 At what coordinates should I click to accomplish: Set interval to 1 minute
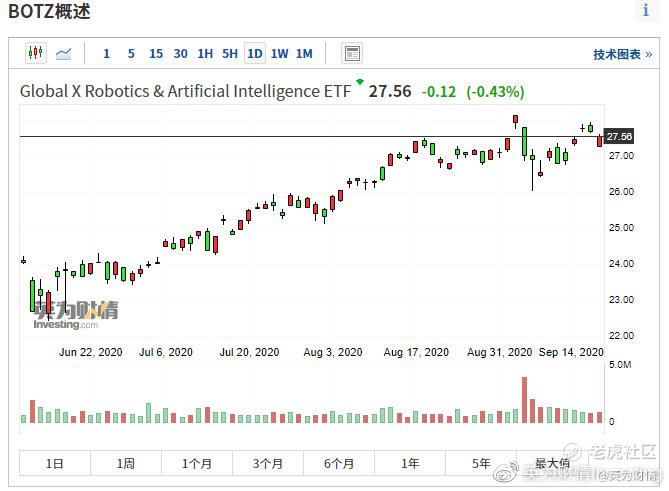click(107, 54)
